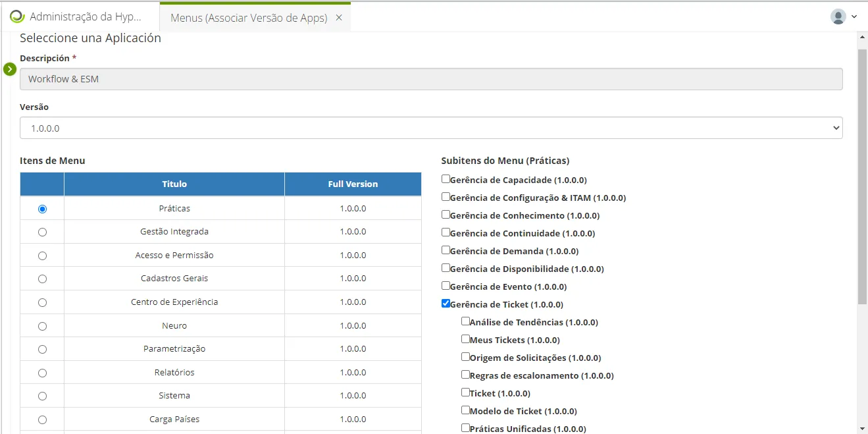
Task: Check Meus Tickets sub-item checkbox
Action: [465, 339]
